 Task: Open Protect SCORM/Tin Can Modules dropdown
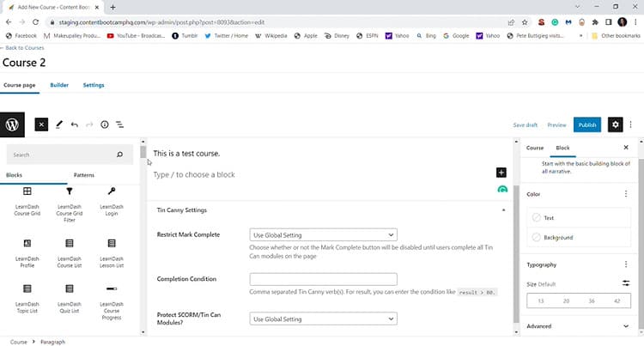[323, 319]
